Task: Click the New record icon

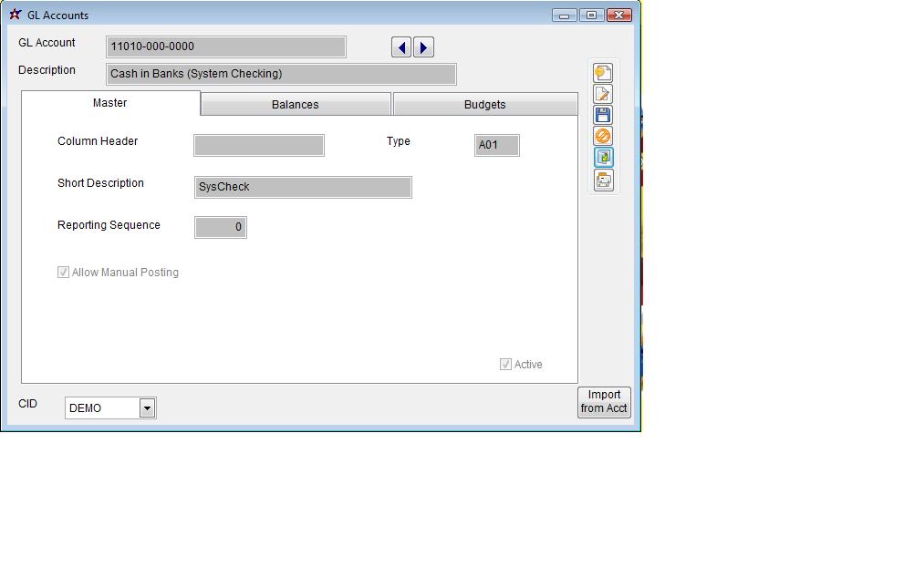Action: click(603, 73)
